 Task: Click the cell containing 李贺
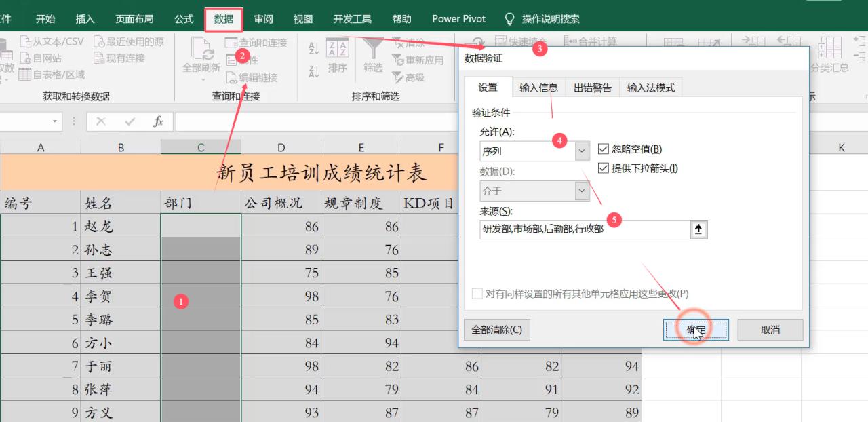pyautogui.click(x=121, y=296)
